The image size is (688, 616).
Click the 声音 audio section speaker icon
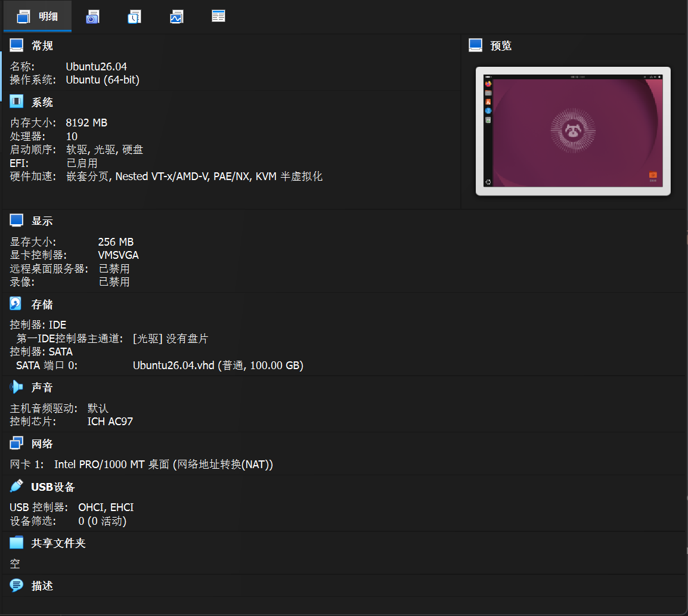(x=16, y=387)
